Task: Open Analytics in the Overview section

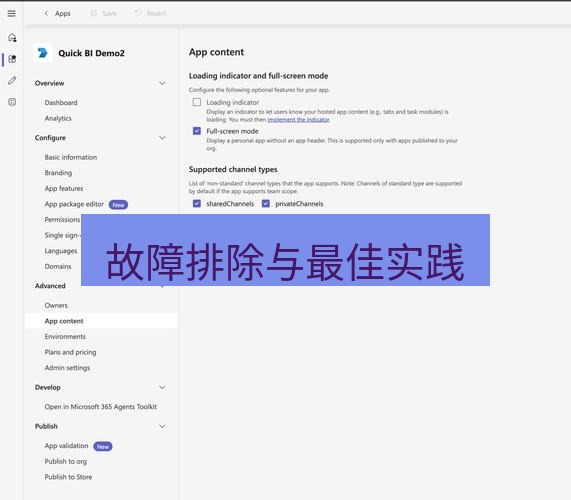Action: pos(58,118)
